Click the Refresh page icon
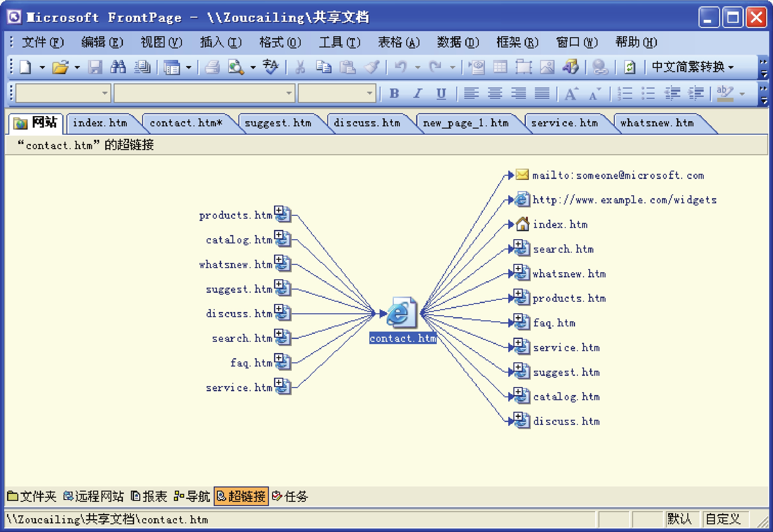This screenshot has height=532, width=773. coord(630,67)
